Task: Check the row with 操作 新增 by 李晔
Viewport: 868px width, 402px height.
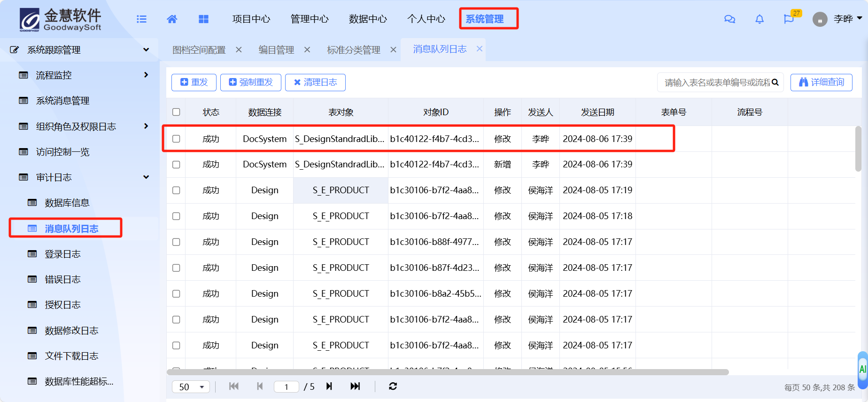Action: (x=176, y=165)
